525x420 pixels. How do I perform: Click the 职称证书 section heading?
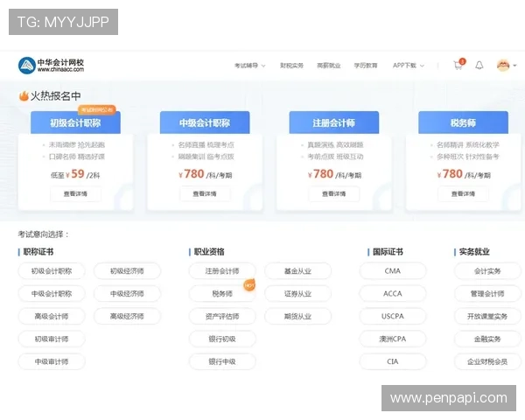coord(38,252)
